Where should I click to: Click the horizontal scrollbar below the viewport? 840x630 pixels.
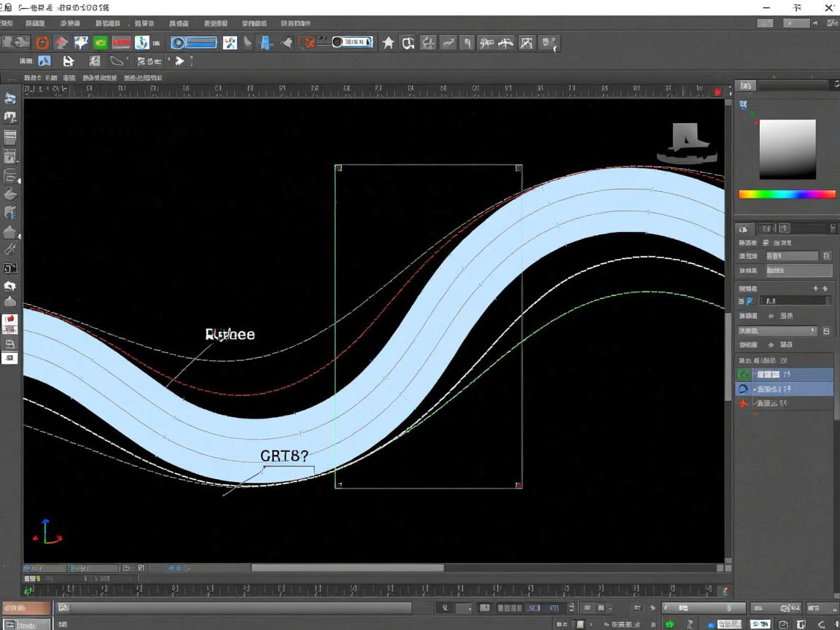point(347,568)
